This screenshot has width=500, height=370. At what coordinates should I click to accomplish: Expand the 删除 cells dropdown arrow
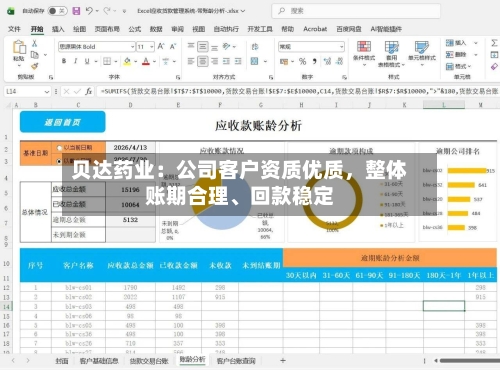click(x=476, y=54)
